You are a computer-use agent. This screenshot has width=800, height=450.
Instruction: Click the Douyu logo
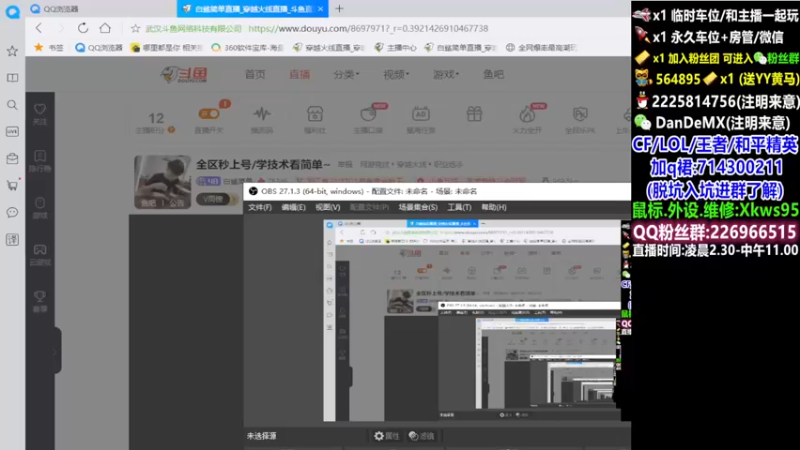click(x=184, y=74)
